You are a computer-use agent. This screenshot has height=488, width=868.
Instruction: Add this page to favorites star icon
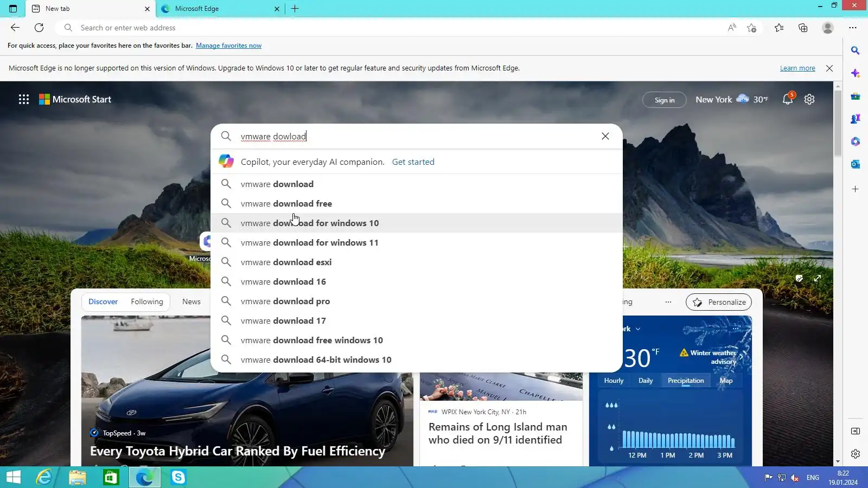pyautogui.click(x=751, y=28)
